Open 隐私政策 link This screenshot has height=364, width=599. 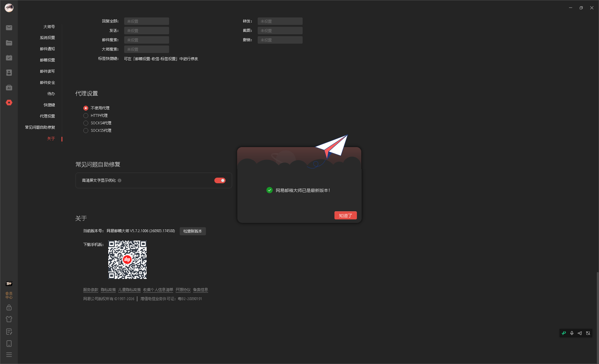click(108, 290)
